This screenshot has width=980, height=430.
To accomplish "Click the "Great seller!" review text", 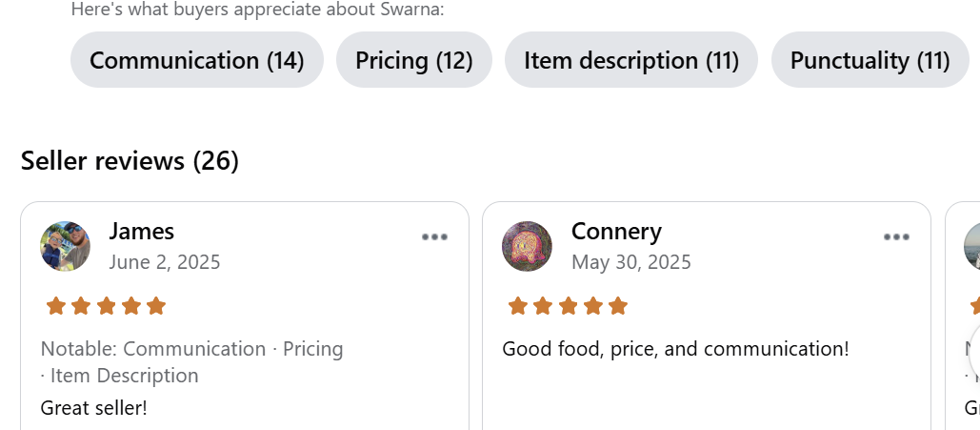I will click(x=94, y=407).
